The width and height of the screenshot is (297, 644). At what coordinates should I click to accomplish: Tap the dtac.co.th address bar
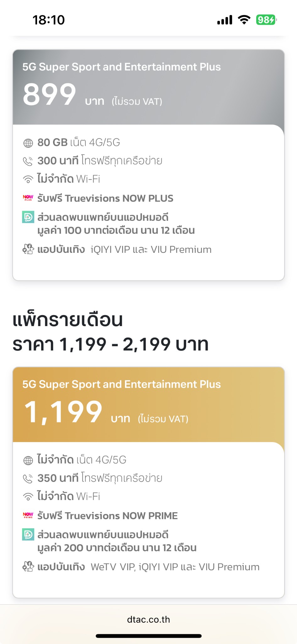tap(148, 619)
